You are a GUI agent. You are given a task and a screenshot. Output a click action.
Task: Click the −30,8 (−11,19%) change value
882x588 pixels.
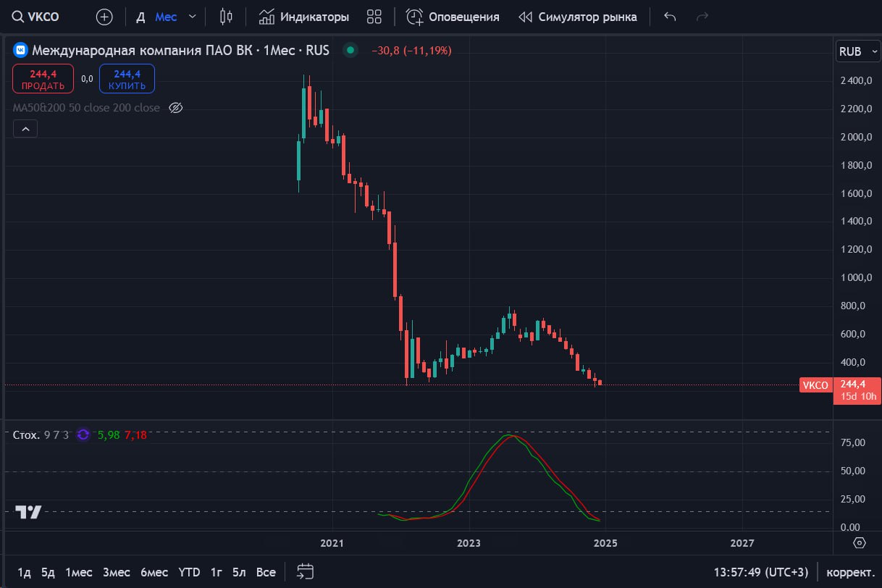click(411, 50)
